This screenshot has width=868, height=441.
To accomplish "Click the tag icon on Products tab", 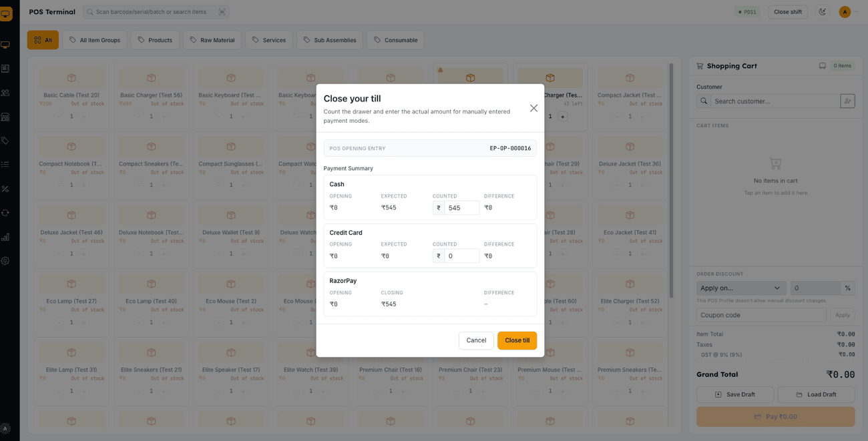I will pyautogui.click(x=141, y=40).
